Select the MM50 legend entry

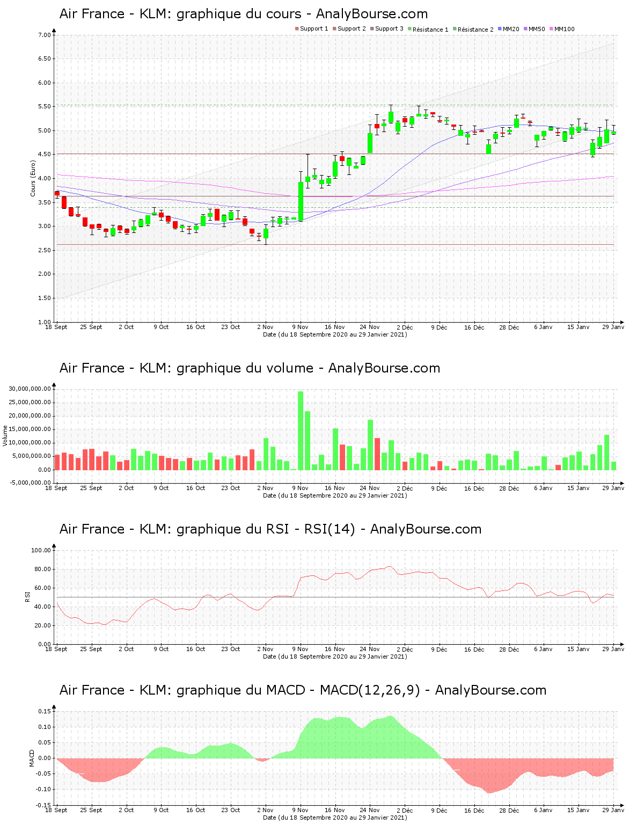click(x=536, y=29)
